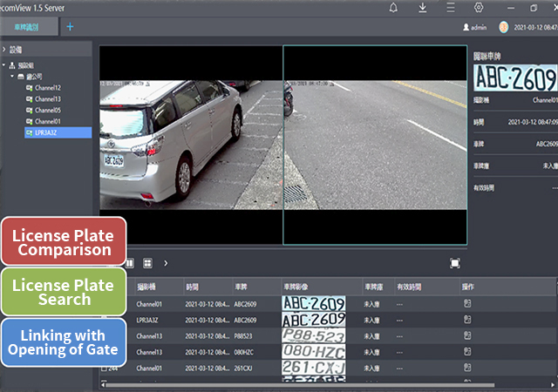
Task: Add a new tab with plus icon
Action: [x=70, y=27]
